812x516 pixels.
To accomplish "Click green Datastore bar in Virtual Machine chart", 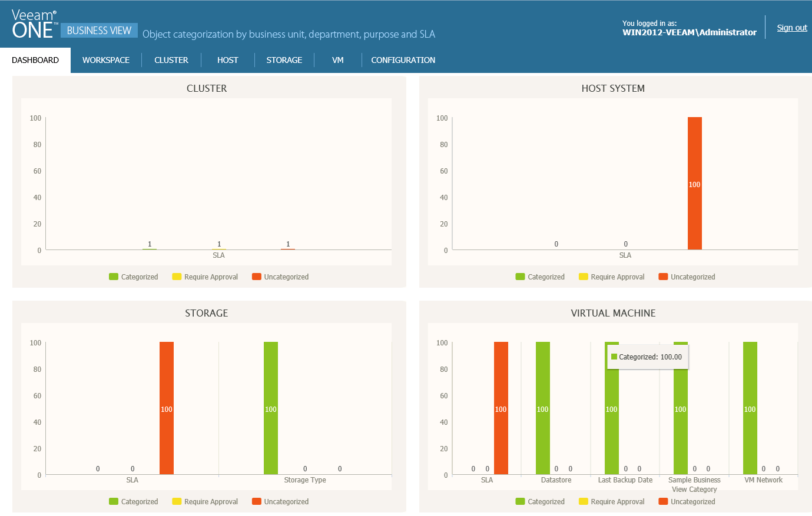I will coord(543,408).
